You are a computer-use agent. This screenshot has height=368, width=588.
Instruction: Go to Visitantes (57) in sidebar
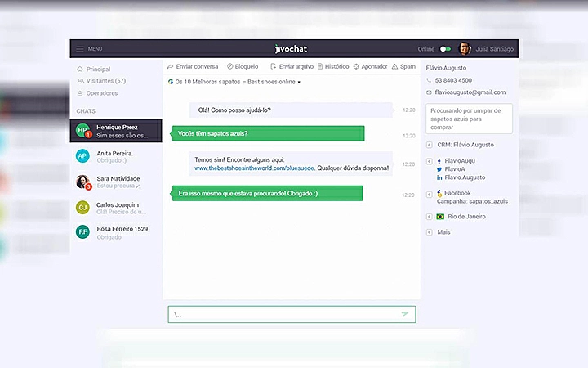pyautogui.click(x=105, y=81)
